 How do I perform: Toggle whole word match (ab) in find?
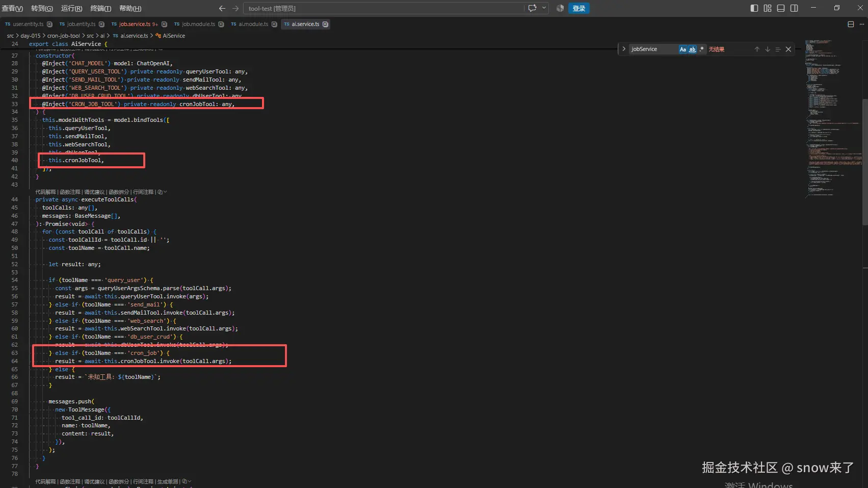tap(692, 49)
